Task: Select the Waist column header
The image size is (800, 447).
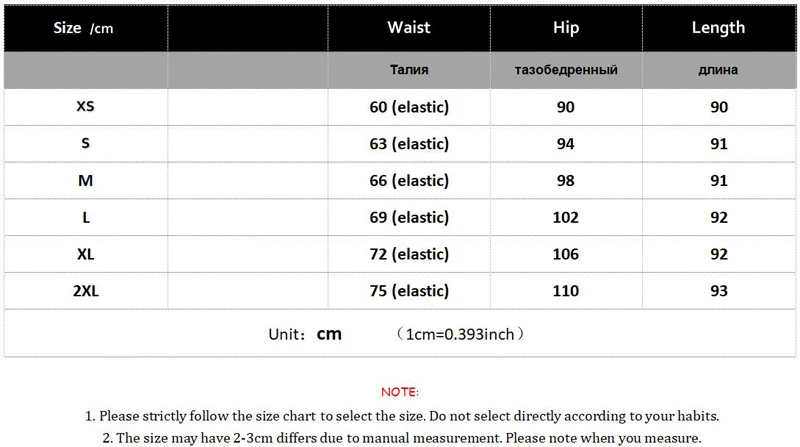Action: pyautogui.click(x=409, y=28)
